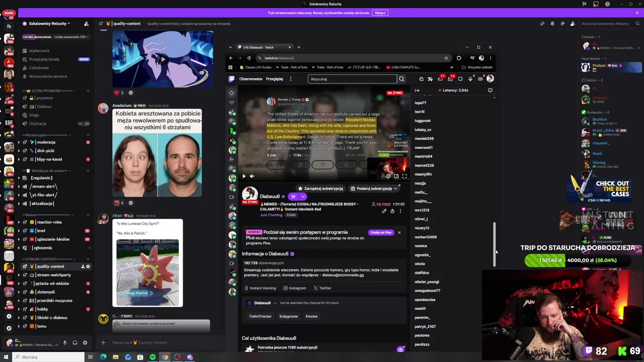Viewport: 644px width, 362px height.
Task: Toggle Twitch theatre mode
Action: [396, 176]
